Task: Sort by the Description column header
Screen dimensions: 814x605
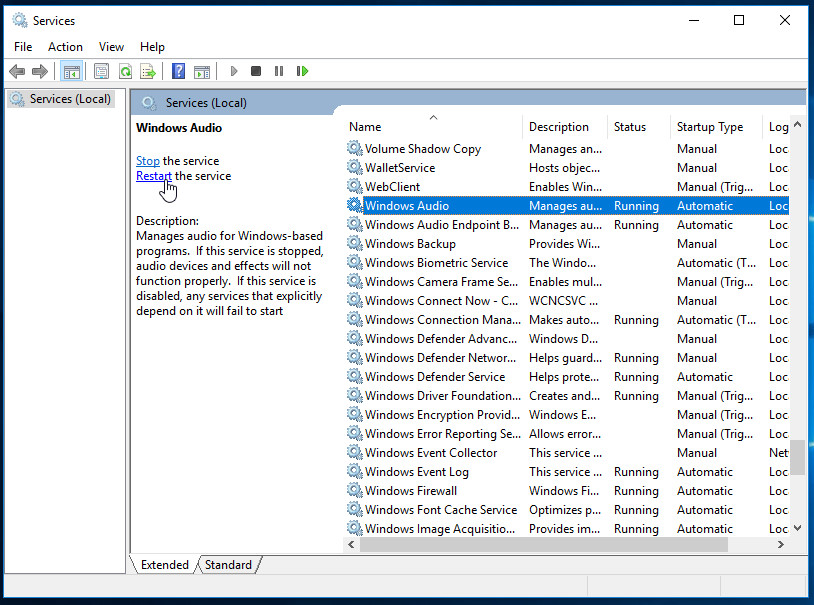Action: pos(565,127)
